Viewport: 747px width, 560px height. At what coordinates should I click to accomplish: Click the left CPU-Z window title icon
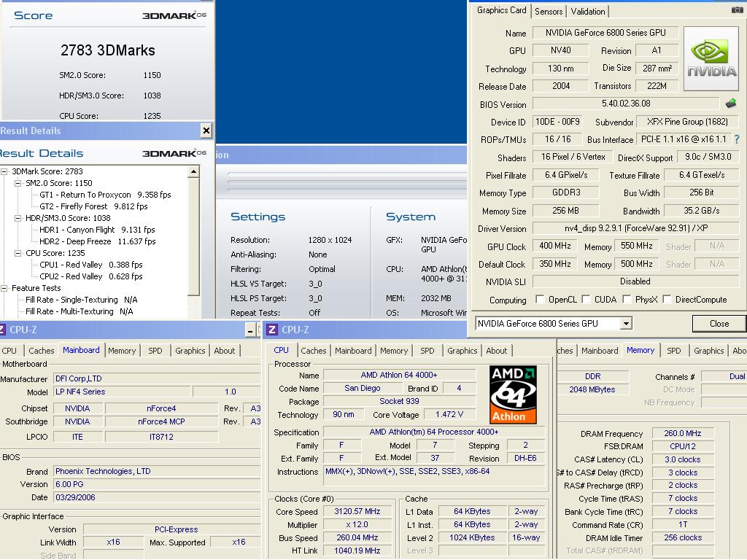pos(2,330)
